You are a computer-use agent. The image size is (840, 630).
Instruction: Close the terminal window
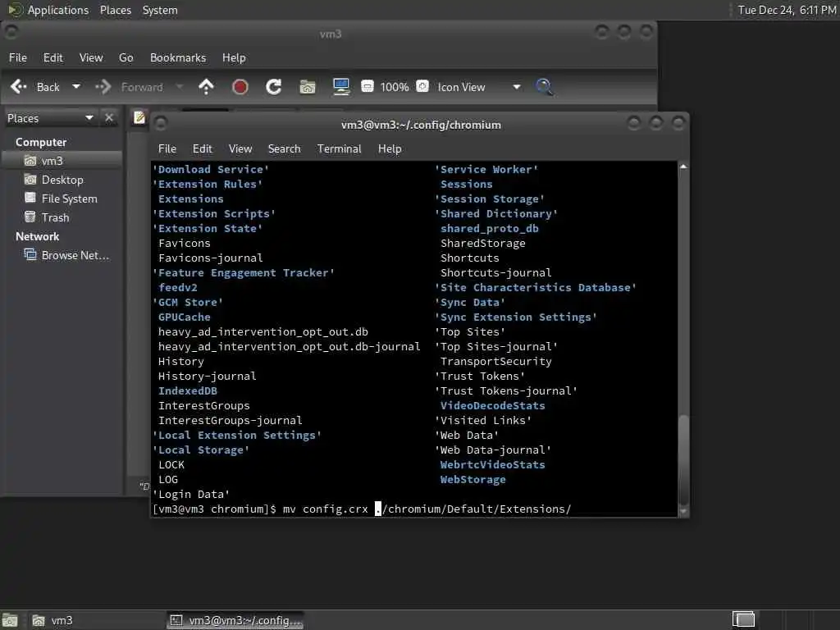(x=678, y=124)
